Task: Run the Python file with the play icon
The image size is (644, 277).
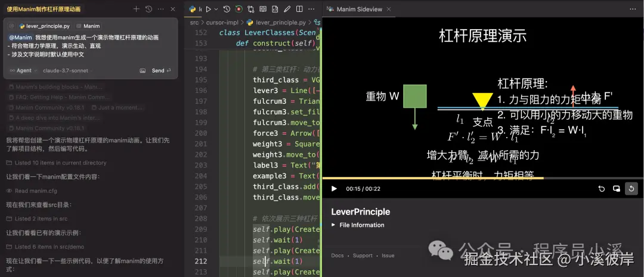Action: coord(208,9)
